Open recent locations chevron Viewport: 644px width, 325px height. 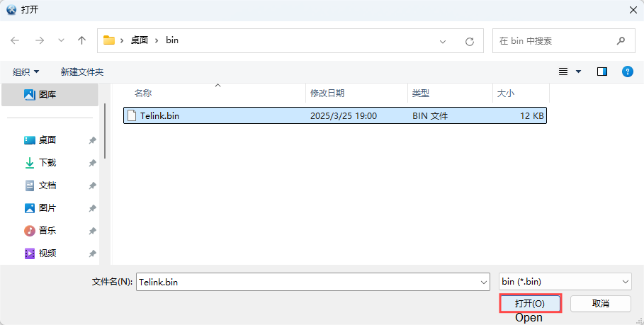tap(61, 40)
